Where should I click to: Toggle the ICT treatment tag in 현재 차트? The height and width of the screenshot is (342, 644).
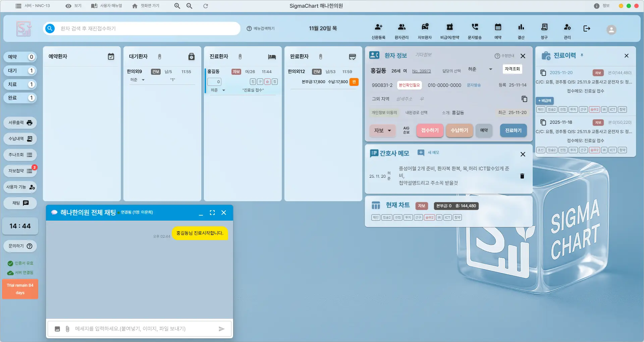tap(447, 218)
